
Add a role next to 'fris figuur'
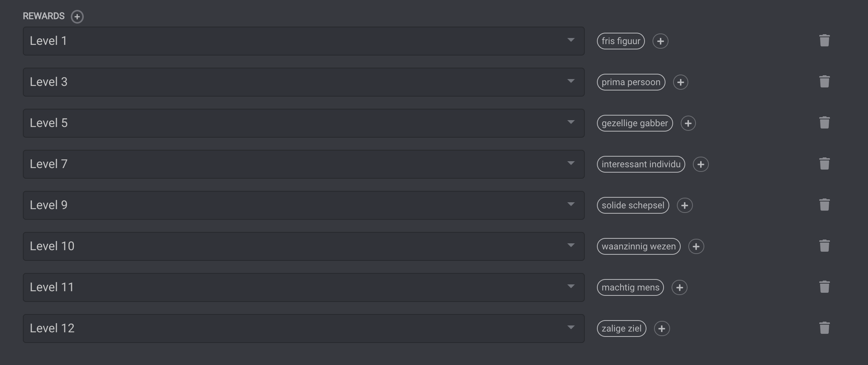click(x=660, y=41)
